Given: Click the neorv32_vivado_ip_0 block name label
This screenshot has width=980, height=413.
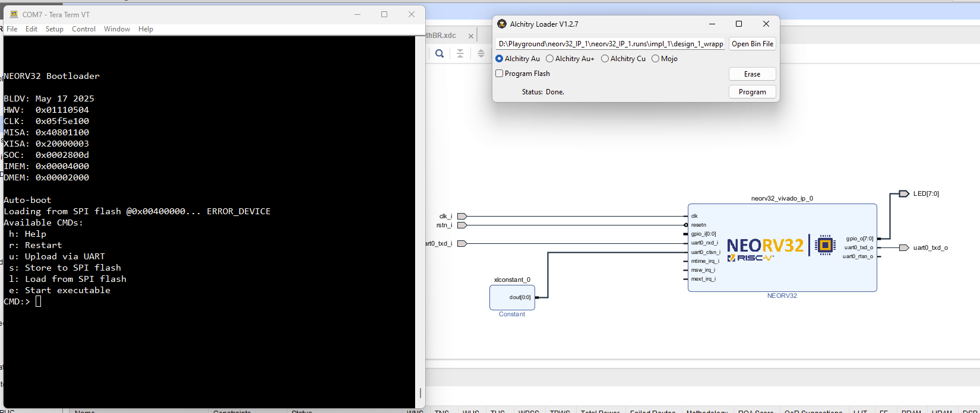Looking at the screenshot, I should (782, 198).
